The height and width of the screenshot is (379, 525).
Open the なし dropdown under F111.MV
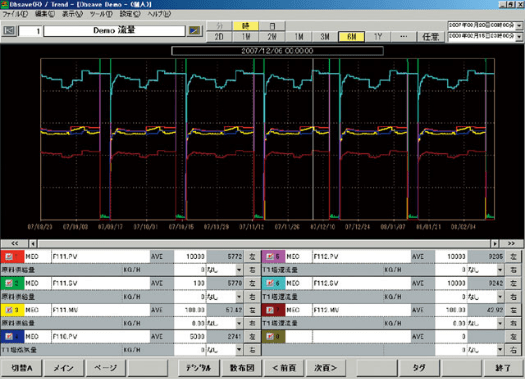(x=239, y=323)
